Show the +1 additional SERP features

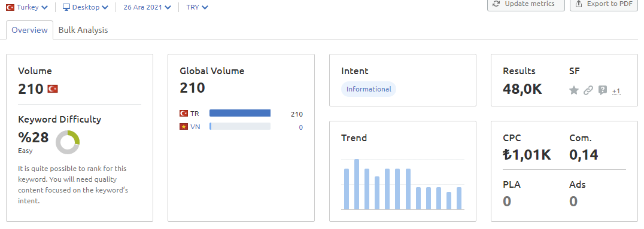616,91
